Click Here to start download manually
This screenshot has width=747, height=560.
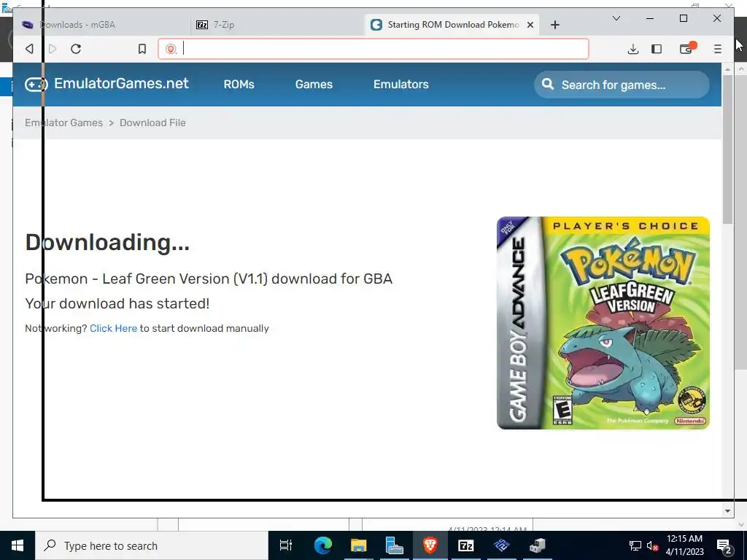(113, 328)
